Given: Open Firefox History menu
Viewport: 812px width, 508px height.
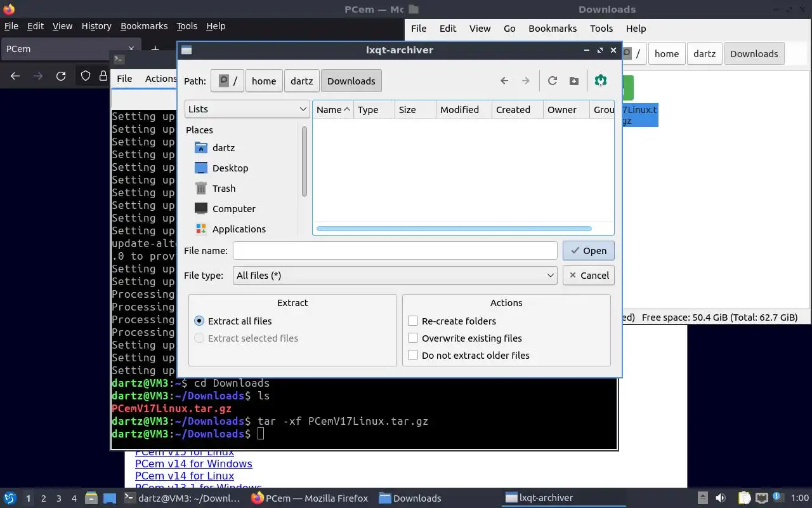Looking at the screenshot, I should 96,26.
